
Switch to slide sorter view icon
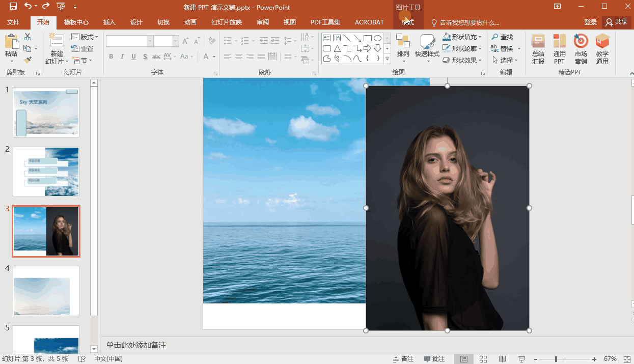click(483, 359)
